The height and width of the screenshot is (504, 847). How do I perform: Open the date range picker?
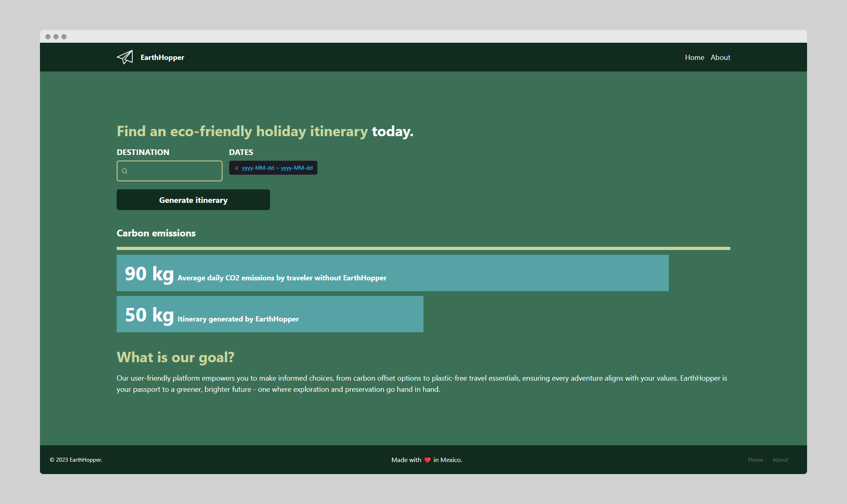(277, 168)
